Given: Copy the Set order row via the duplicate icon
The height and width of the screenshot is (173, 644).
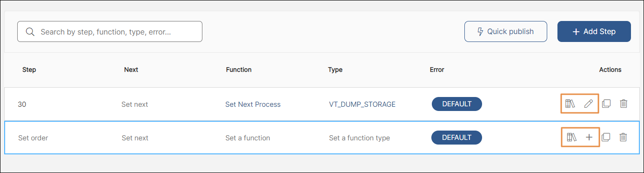Looking at the screenshot, I should 606,137.
